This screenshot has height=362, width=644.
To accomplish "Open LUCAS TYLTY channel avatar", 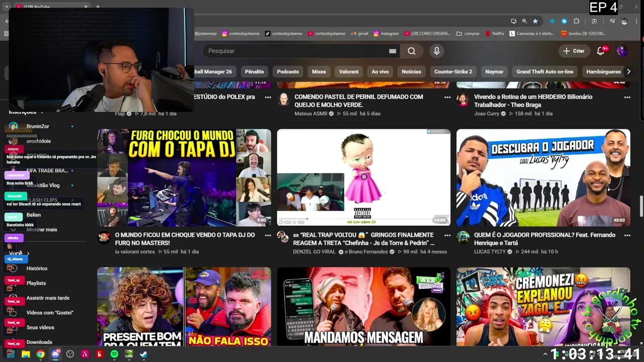I will 462,237.
